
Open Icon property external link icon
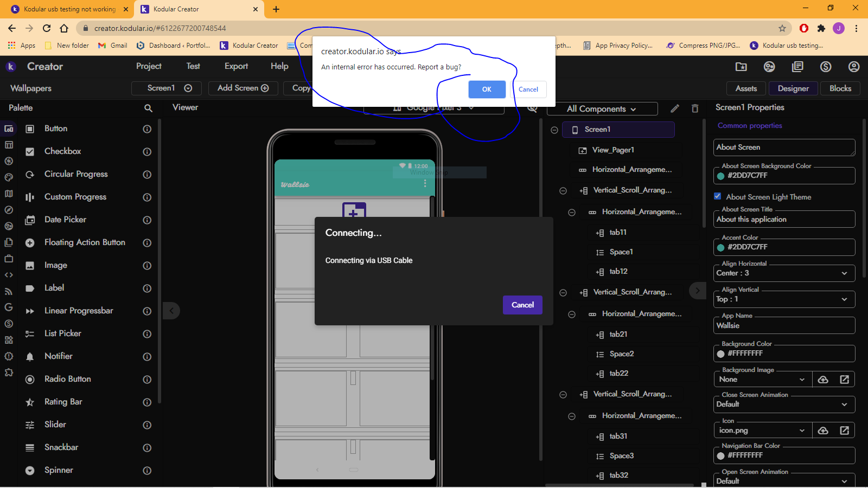(x=845, y=431)
